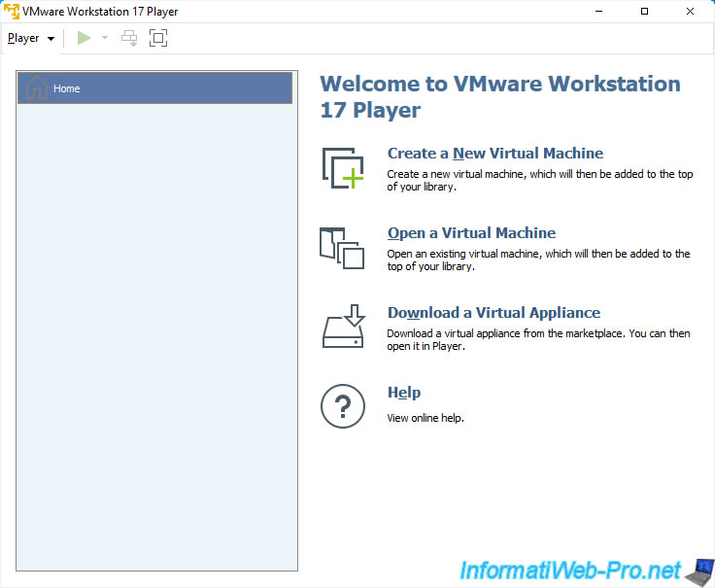Click the Create New Virtual Machine icon

342,168
